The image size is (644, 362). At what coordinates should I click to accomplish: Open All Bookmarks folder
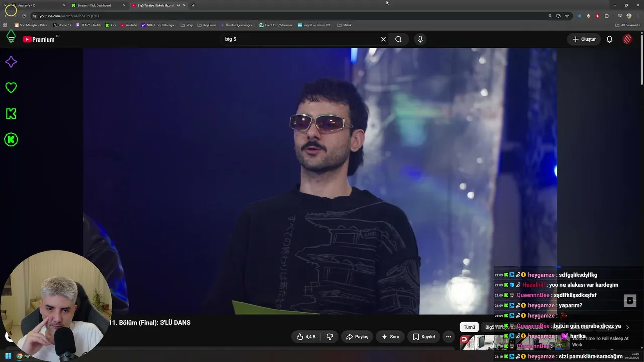[x=628, y=25]
